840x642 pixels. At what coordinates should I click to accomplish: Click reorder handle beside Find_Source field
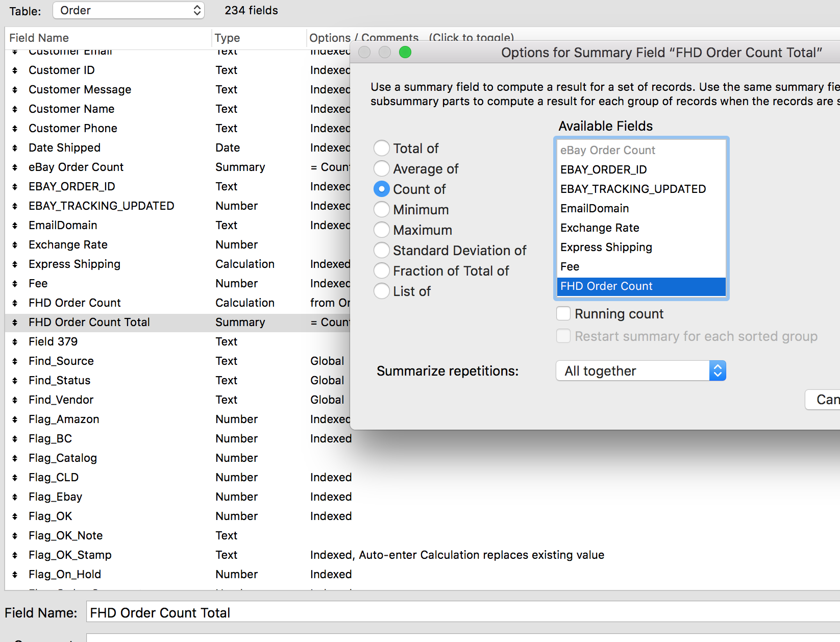(15, 361)
